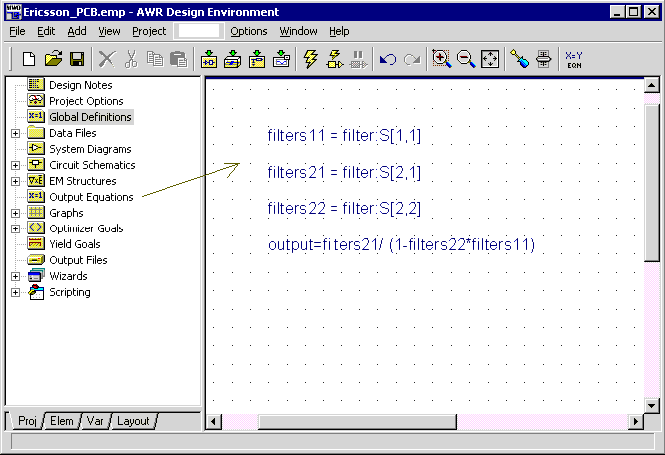Switch to the Elem tab
665x455 pixels.
tap(61, 421)
